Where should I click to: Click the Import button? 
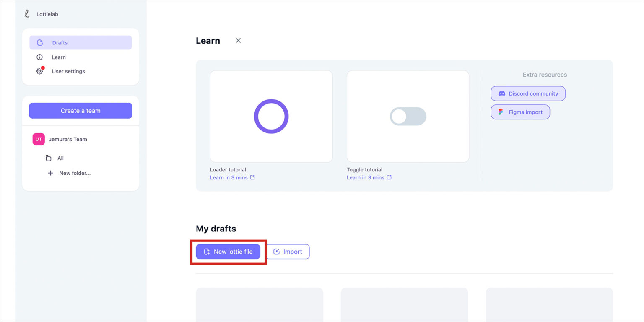288,252
